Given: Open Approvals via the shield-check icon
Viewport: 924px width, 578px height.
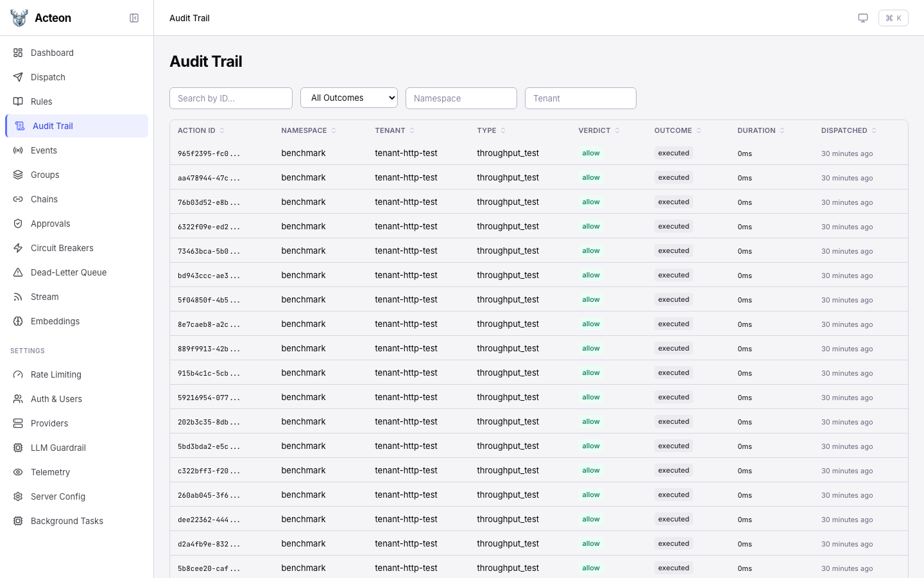Looking at the screenshot, I should (x=18, y=223).
